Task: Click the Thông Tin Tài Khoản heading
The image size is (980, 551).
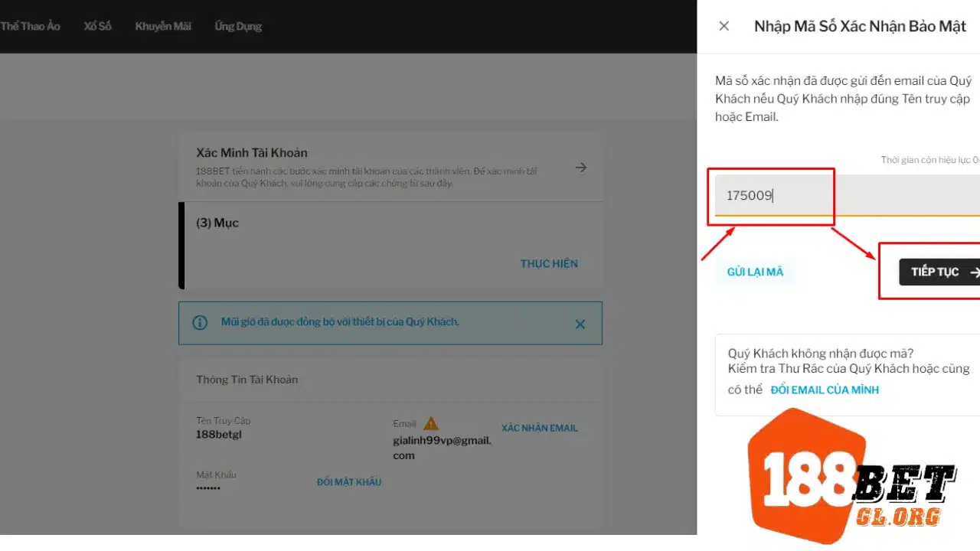Action: click(x=247, y=380)
